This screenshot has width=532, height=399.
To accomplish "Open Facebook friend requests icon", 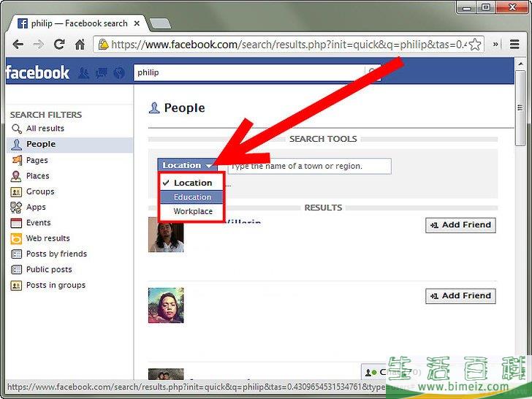I will click(84, 72).
